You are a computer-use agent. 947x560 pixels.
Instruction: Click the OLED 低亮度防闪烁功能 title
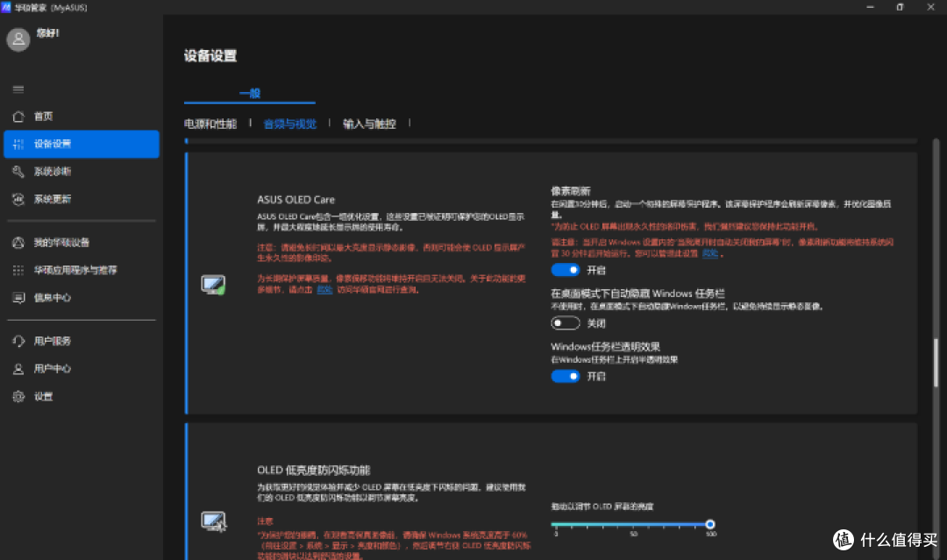(313, 470)
